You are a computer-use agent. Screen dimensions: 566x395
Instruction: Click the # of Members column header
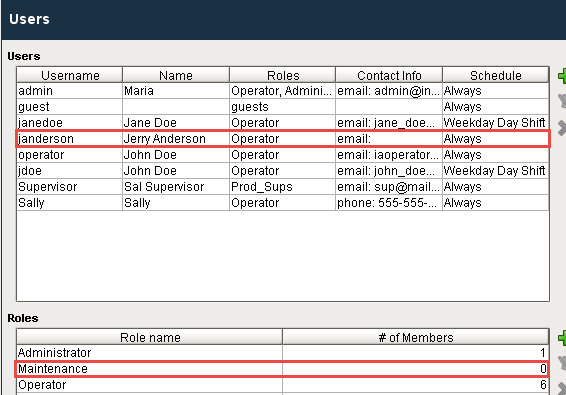(x=415, y=337)
